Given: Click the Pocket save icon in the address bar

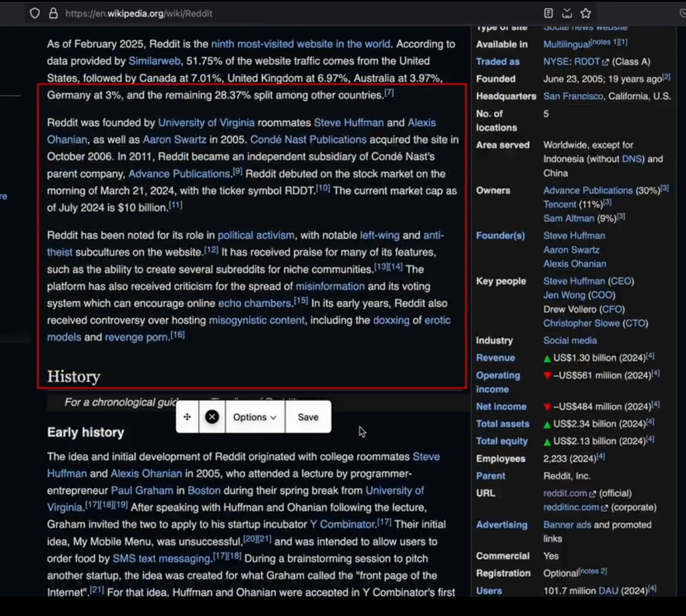Looking at the screenshot, I should 567,13.
